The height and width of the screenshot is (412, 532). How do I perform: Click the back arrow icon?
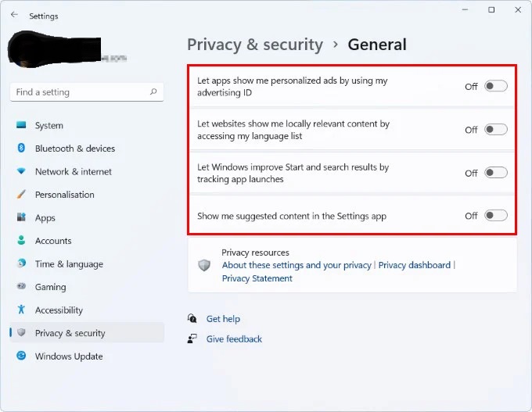[14, 15]
